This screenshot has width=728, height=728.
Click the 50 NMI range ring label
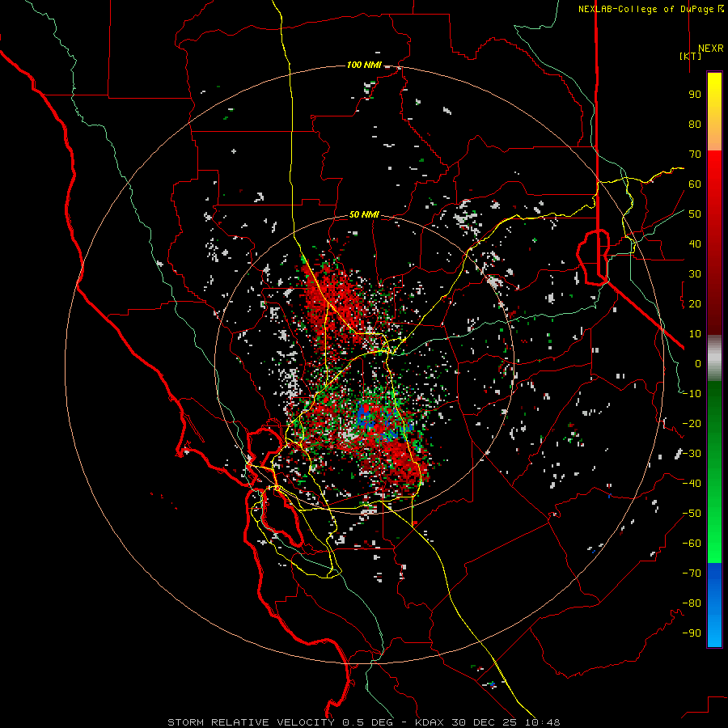(364, 214)
